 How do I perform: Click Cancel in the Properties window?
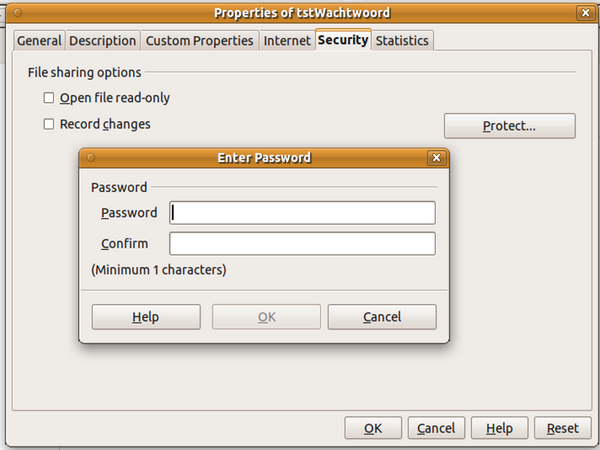pos(436,428)
